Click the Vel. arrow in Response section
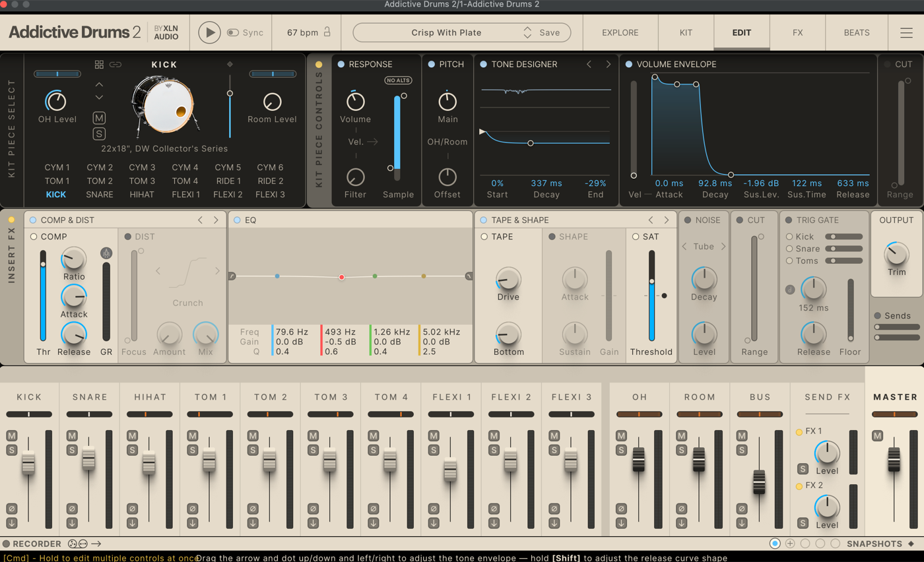 click(x=372, y=142)
